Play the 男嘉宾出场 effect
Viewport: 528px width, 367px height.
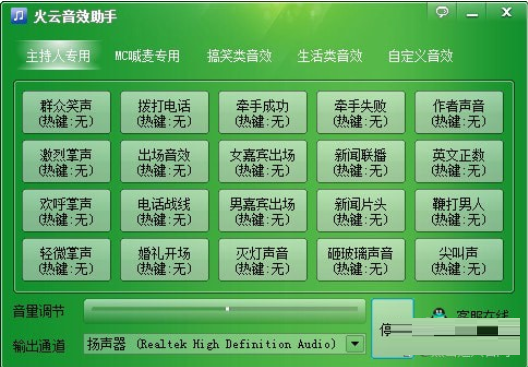click(x=263, y=211)
